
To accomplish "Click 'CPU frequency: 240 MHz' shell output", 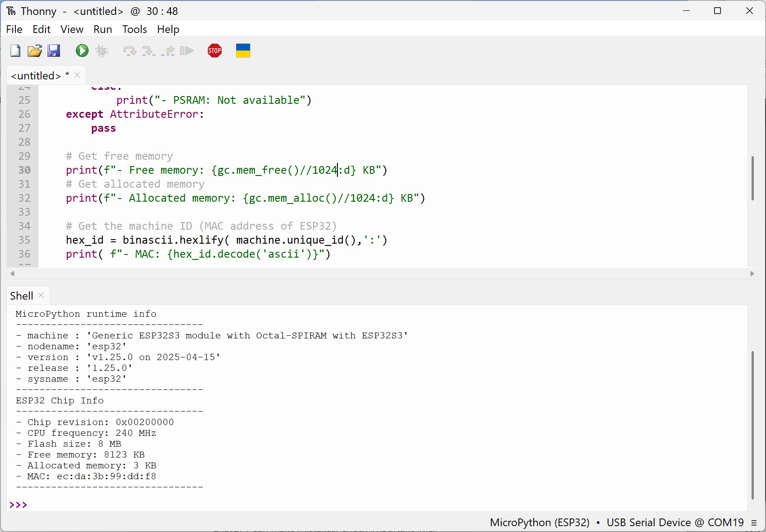I will coord(86,433).
